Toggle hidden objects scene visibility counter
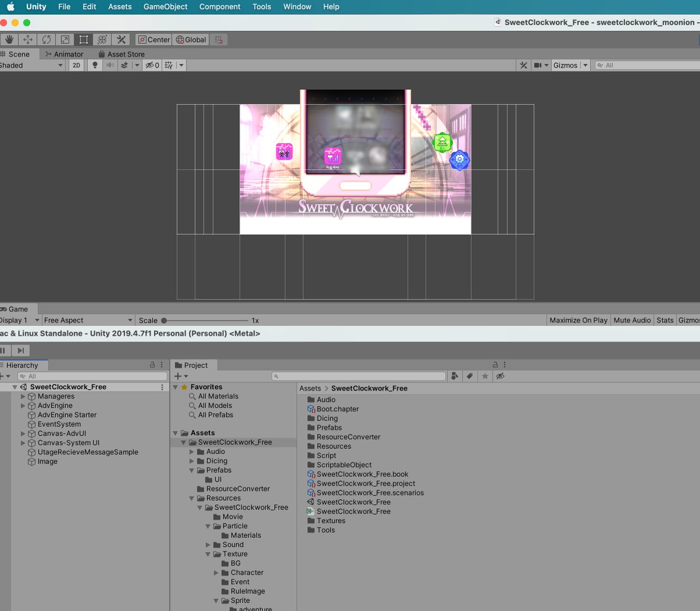 [152, 65]
